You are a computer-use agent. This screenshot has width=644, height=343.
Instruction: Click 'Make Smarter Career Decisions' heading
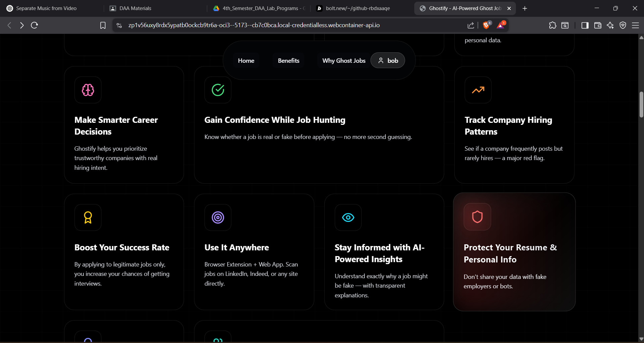coord(116,126)
